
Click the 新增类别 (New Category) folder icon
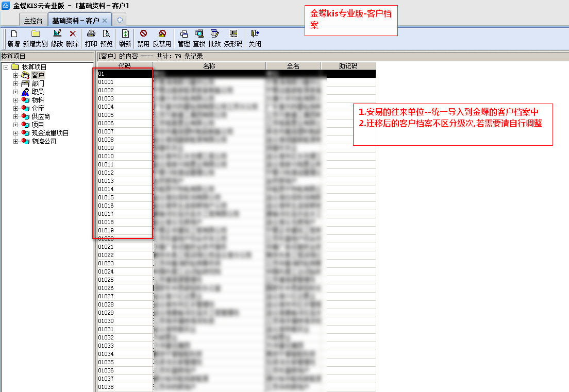(x=35, y=35)
